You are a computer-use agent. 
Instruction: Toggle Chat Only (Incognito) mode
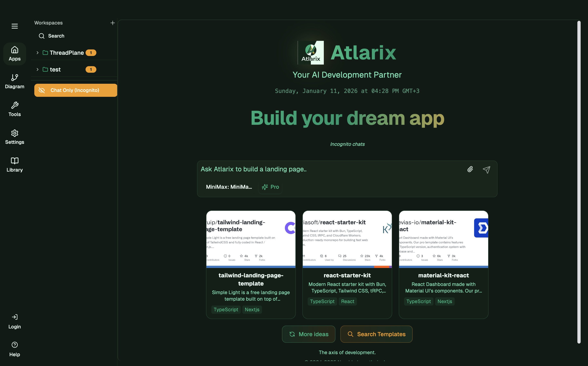click(76, 90)
